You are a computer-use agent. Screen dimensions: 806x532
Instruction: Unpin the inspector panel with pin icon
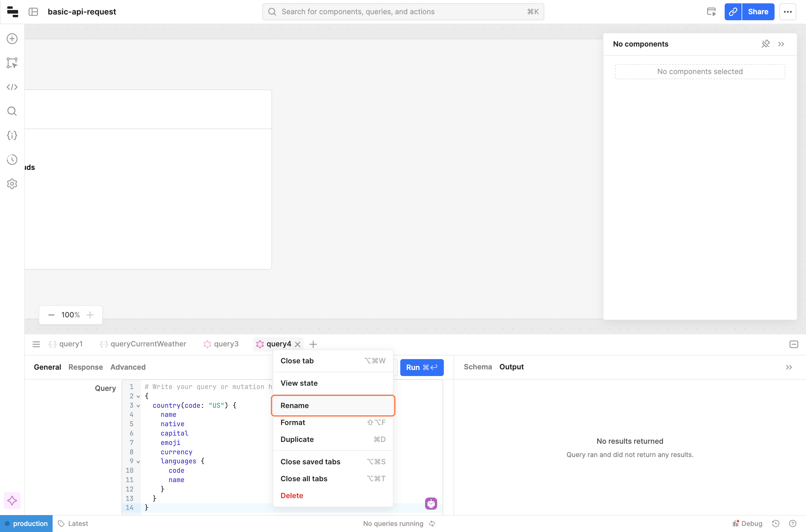pyautogui.click(x=765, y=44)
